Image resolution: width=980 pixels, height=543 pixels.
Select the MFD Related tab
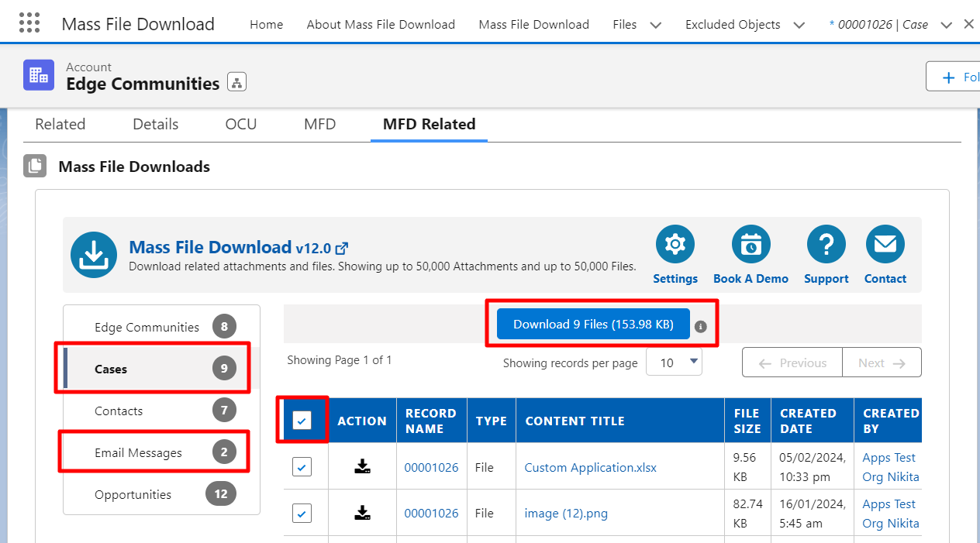(429, 124)
